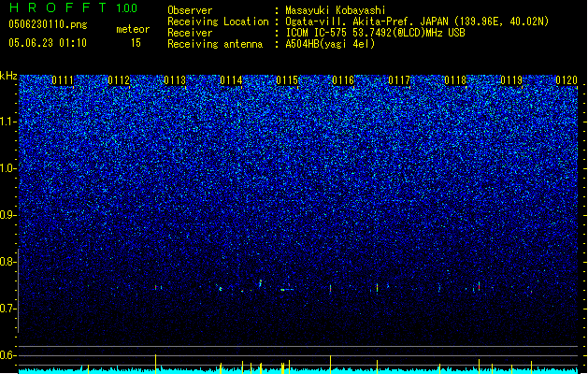This screenshot has height=374, width=588.
Task: Click the Receiving Location label
Action: 218,22
